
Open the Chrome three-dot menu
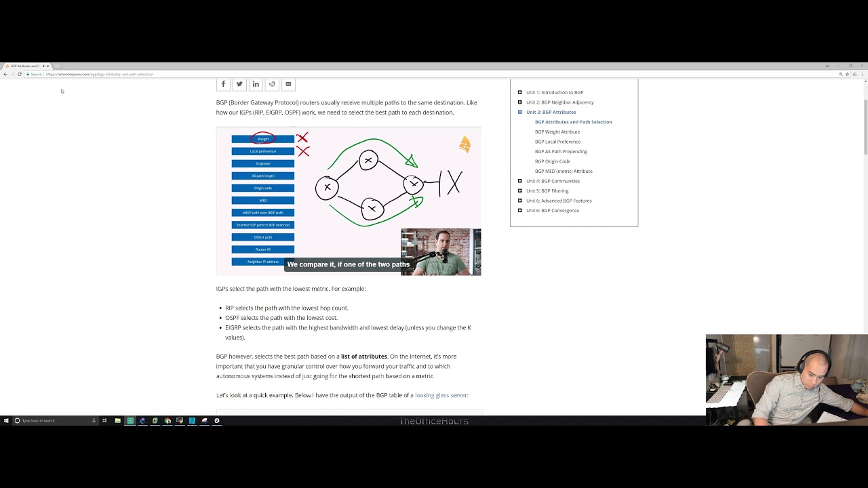pyautogui.click(x=863, y=74)
